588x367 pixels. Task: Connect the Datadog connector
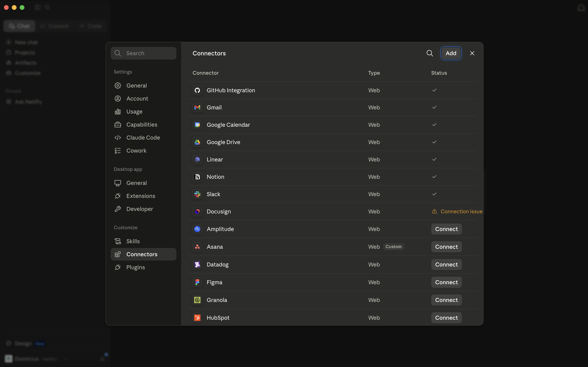[446, 264]
